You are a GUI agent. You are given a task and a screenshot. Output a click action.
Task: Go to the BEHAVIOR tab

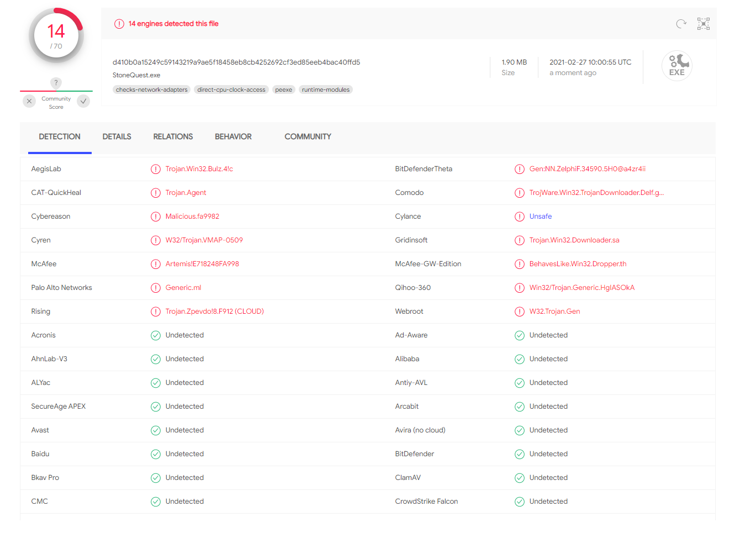click(233, 136)
